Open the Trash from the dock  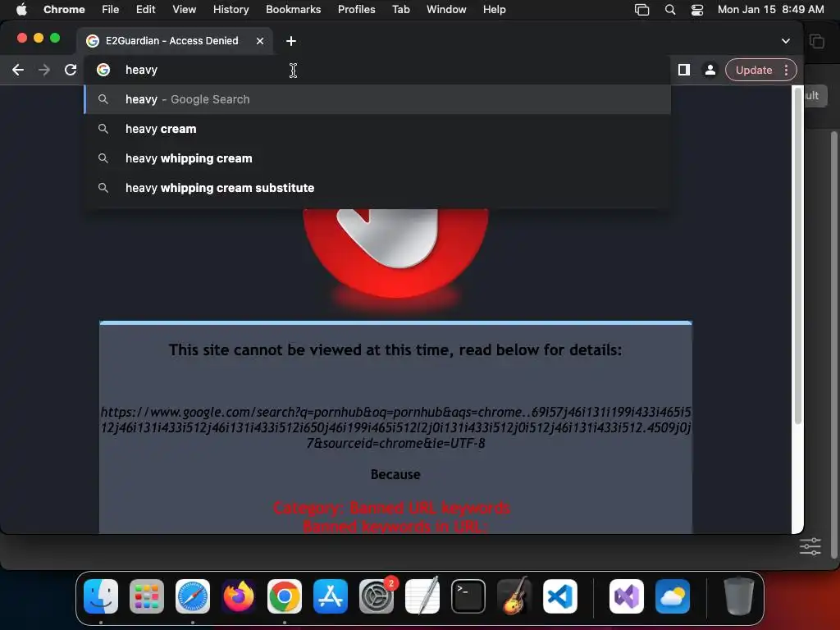pos(739,596)
